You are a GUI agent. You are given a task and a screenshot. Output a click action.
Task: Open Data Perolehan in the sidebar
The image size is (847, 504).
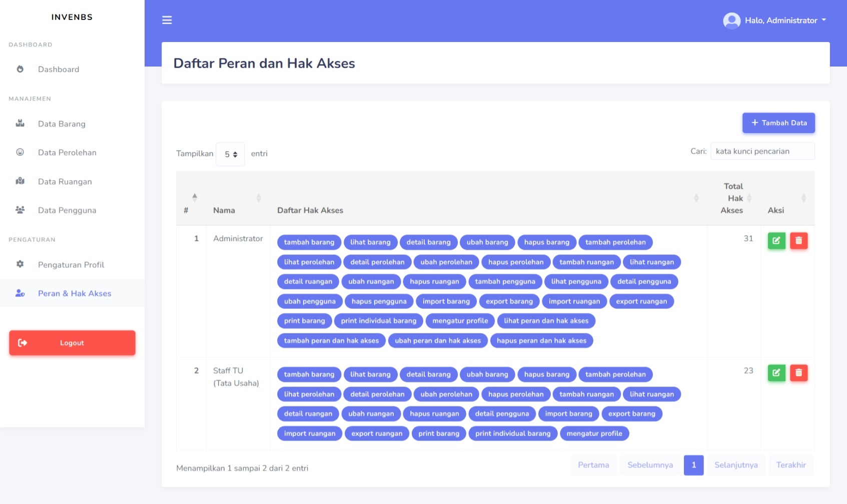tap(67, 152)
